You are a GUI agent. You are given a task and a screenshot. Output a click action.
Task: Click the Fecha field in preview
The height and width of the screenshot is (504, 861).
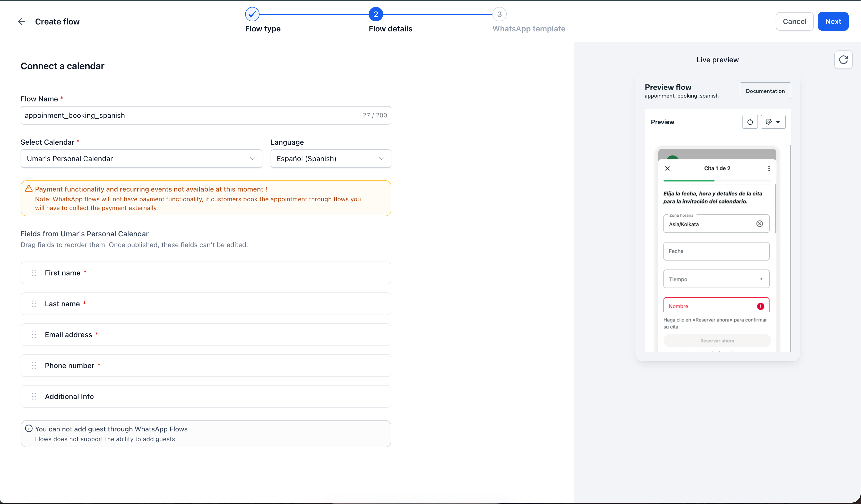pos(716,251)
